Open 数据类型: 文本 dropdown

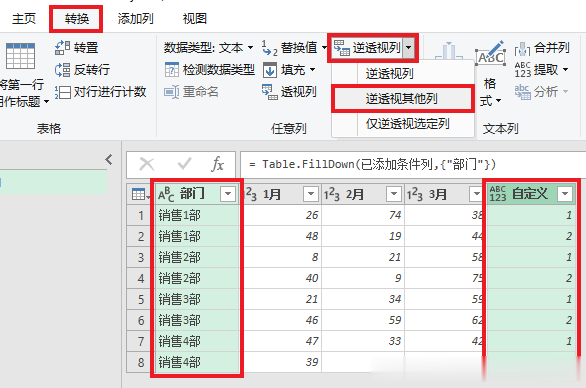[x=208, y=47]
